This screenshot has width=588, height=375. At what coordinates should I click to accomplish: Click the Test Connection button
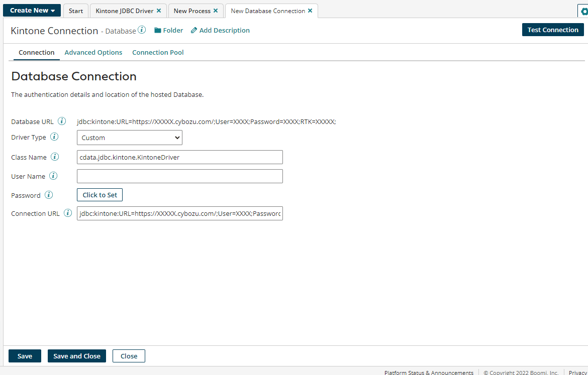click(x=553, y=30)
